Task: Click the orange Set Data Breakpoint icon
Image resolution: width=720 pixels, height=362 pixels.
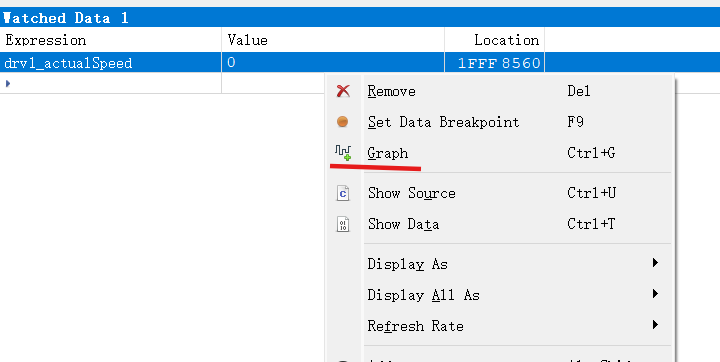Action: [x=343, y=122]
